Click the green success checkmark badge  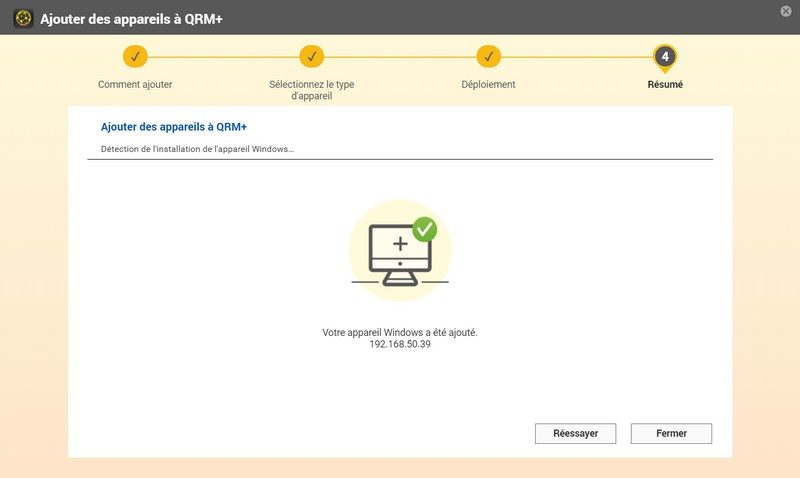(x=424, y=230)
